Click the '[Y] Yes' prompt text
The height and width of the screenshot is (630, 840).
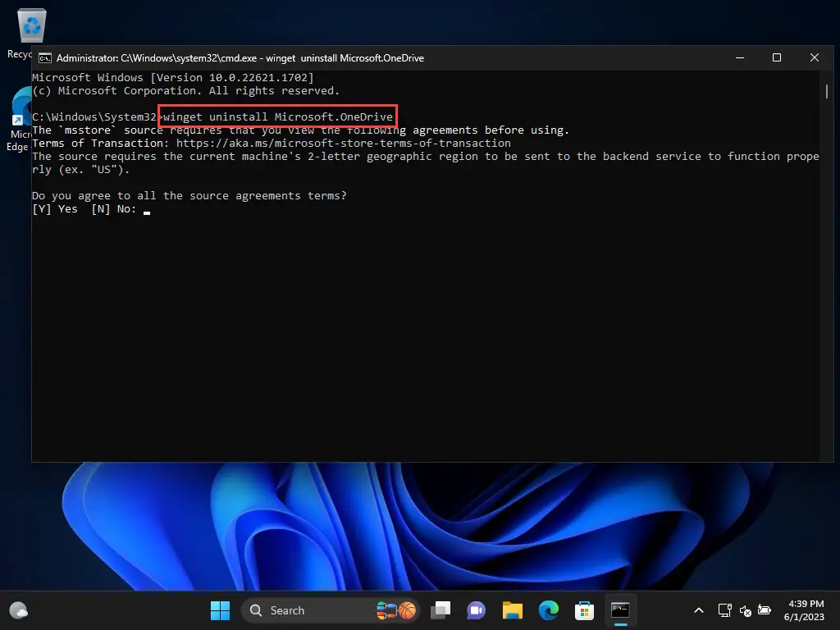click(55, 209)
